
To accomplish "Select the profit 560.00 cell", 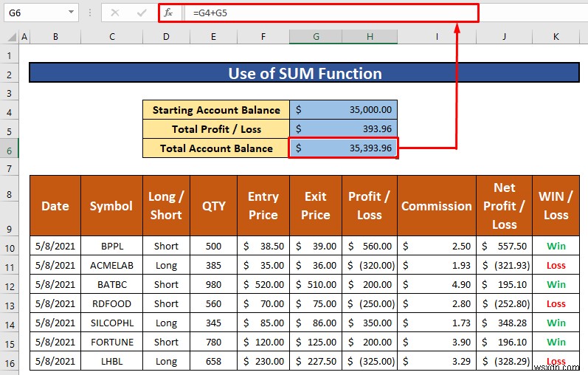I will pos(370,247).
